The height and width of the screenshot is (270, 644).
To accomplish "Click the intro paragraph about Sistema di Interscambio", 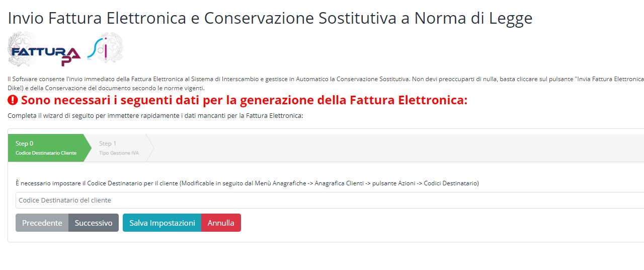I will (x=326, y=84).
